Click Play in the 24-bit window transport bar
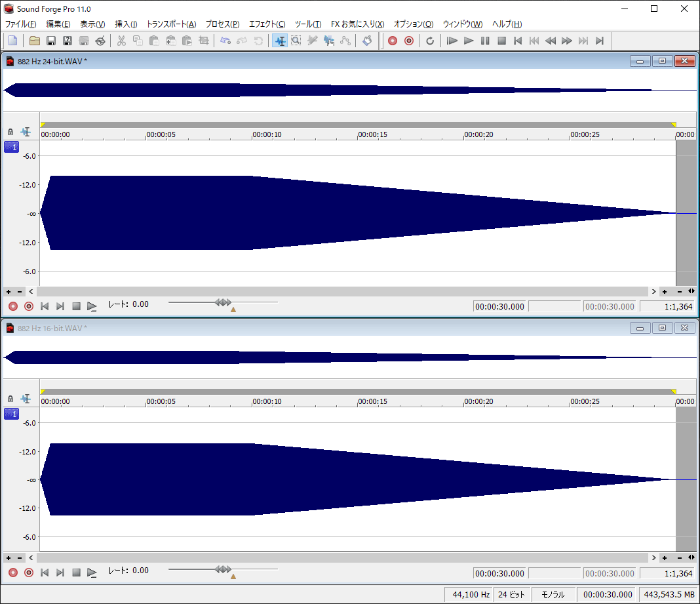700x604 pixels. coord(92,306)
